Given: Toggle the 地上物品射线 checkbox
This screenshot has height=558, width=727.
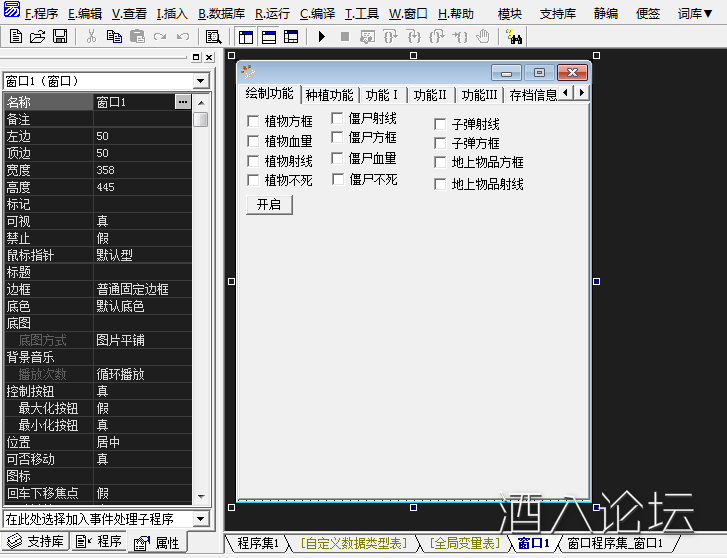Looking at the screenshot, I should coord(440,184).
